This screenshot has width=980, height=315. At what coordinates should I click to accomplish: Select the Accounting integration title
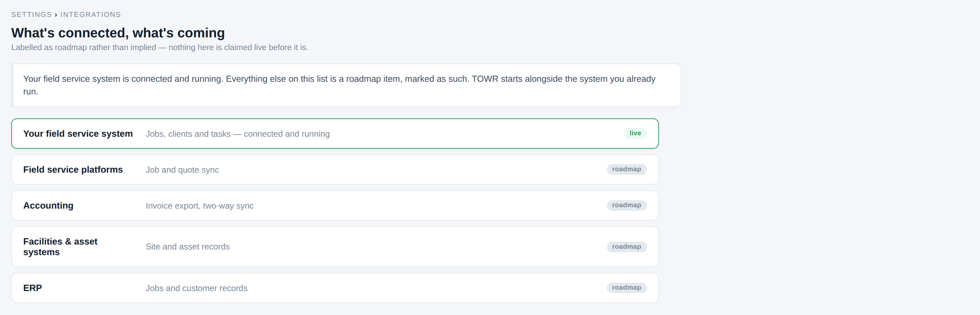point(48,206)
